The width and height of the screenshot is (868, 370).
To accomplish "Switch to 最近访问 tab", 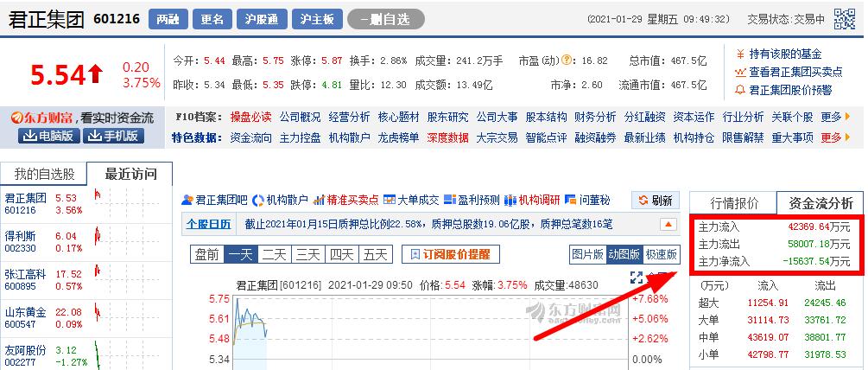I will [x=130, y=175].
